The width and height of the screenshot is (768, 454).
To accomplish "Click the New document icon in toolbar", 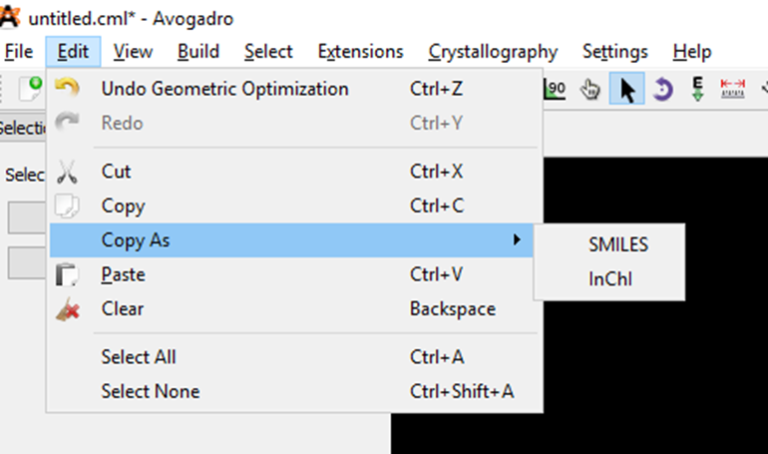I will 30,89.
